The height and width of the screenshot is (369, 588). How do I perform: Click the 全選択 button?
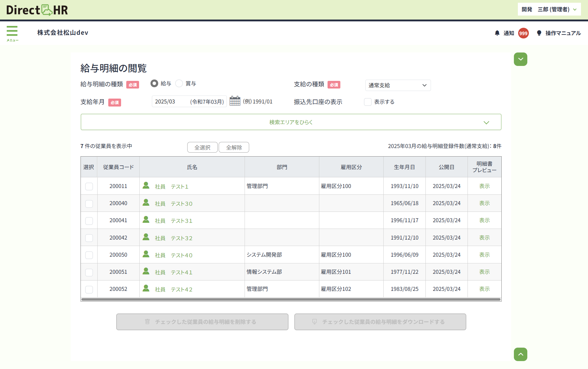click(x=202, y=147)
